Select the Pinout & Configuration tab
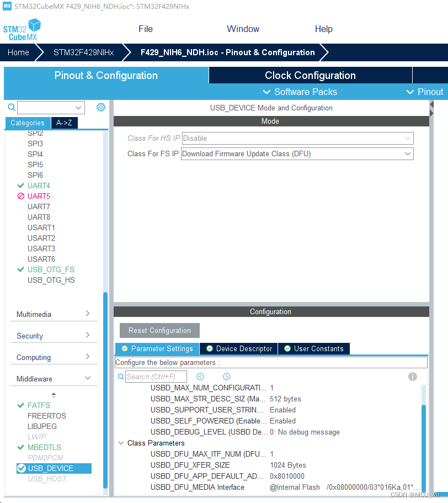The height and width of the screenshot is (503, 448). tap(106, 76)
